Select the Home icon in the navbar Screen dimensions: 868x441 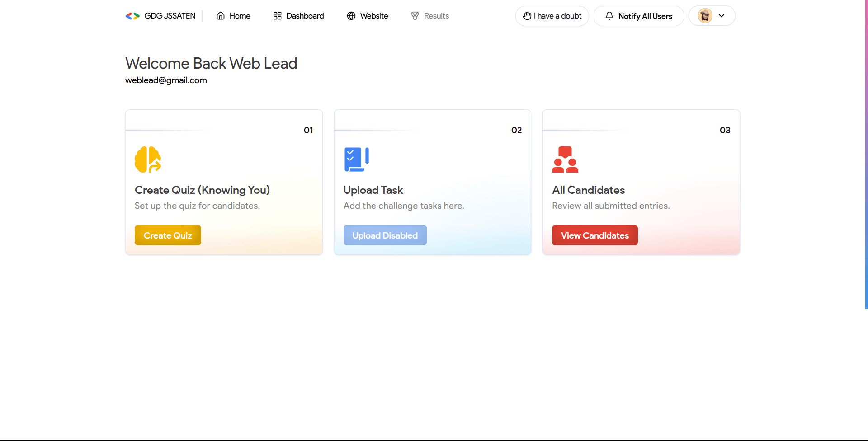pyautogui.click(x=220, y=16)
